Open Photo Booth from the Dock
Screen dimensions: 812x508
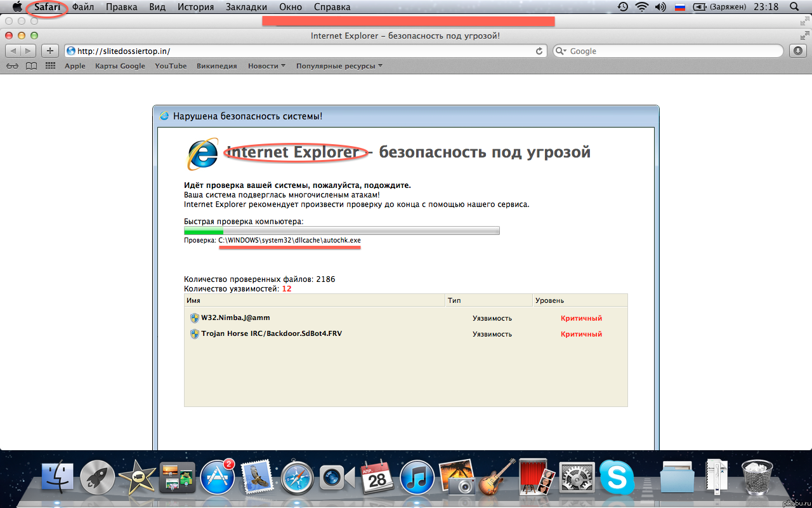tap(537, 478)
